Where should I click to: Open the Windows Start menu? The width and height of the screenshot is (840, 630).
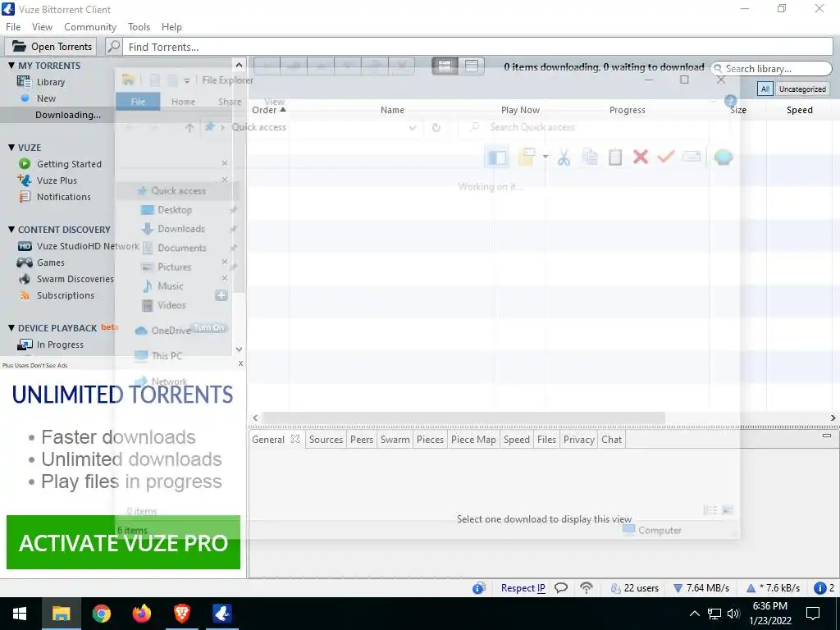coord(20,614)
